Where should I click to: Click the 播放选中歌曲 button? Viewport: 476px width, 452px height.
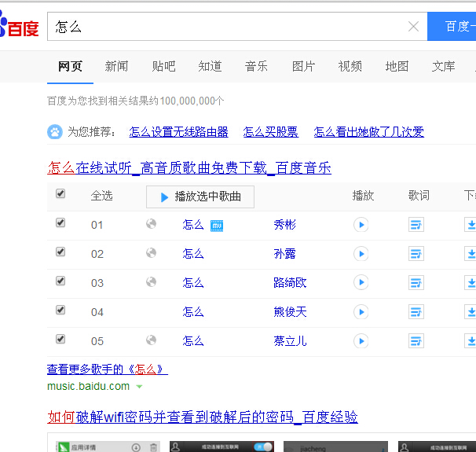click(x=200, y=197)
